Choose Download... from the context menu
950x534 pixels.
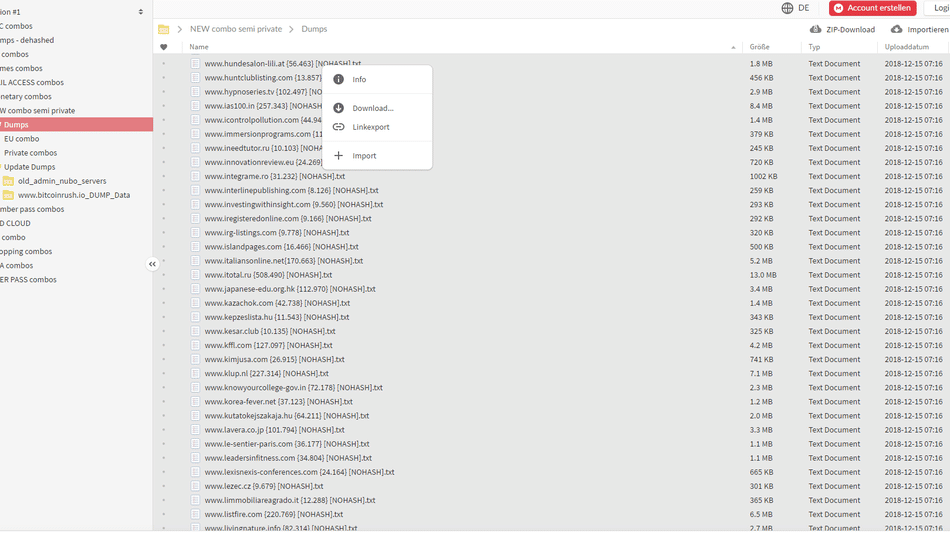[x=377, y=108]
